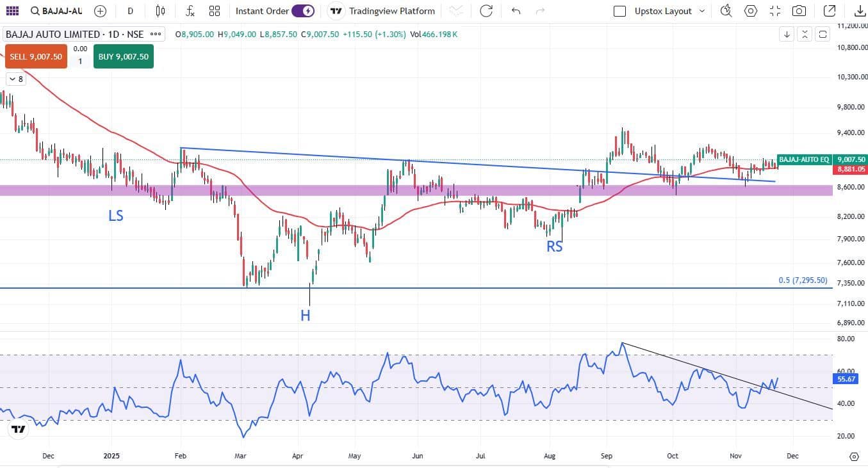868x468 pixels.
Task: Open the indicator templates grid icon
Action: (x=215, y=11)
